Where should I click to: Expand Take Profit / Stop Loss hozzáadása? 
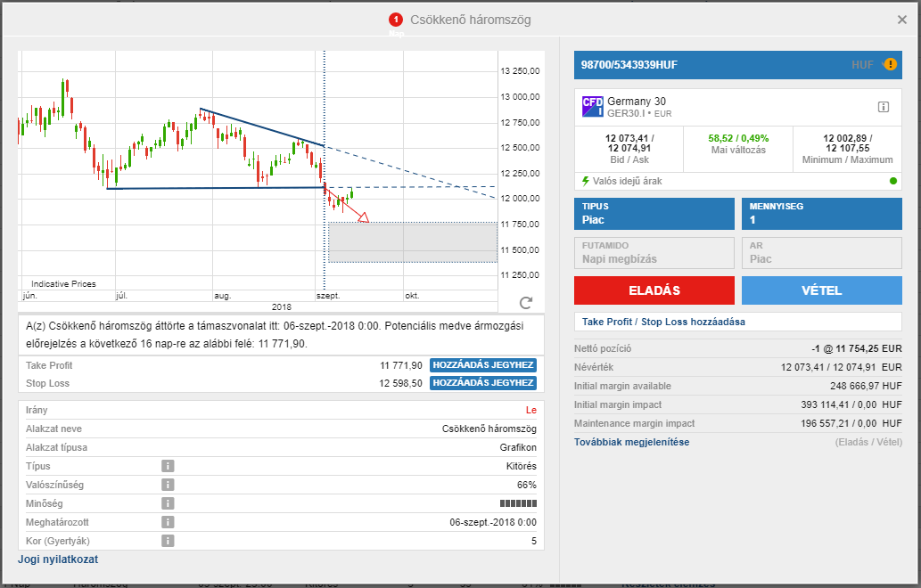[663, 322]
